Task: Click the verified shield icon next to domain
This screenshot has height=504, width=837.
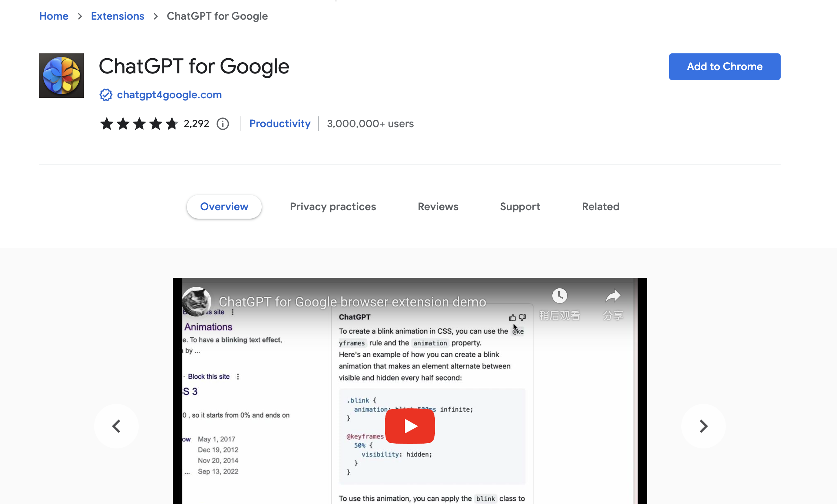Action: pyautogui.click(x=106, y=95)
